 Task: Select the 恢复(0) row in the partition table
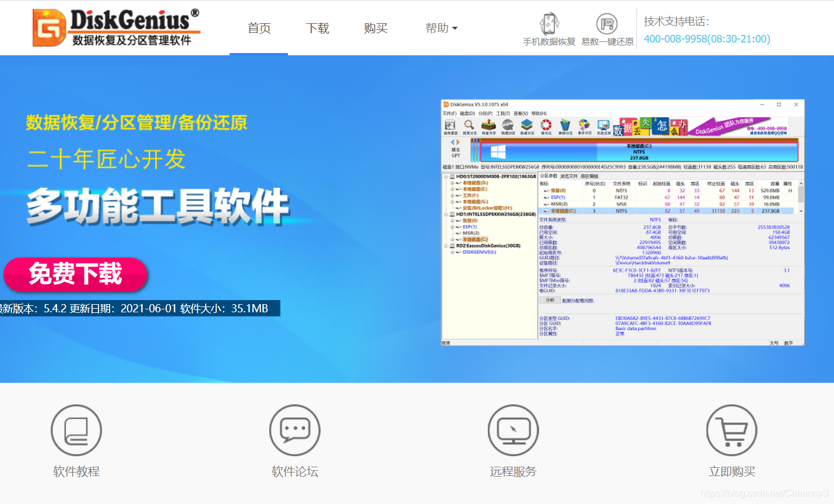pos(666,191)
